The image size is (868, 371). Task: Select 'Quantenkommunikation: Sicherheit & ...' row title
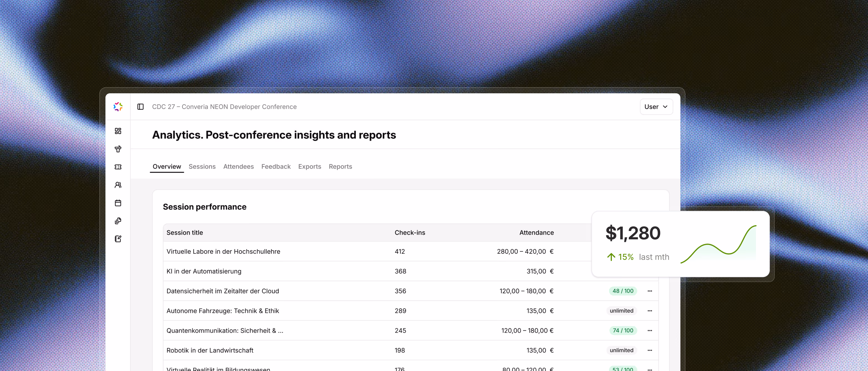(x=225, y=330)
